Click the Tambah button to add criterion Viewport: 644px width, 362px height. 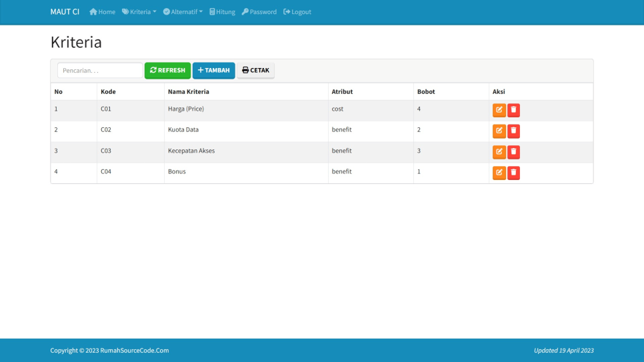213,71
